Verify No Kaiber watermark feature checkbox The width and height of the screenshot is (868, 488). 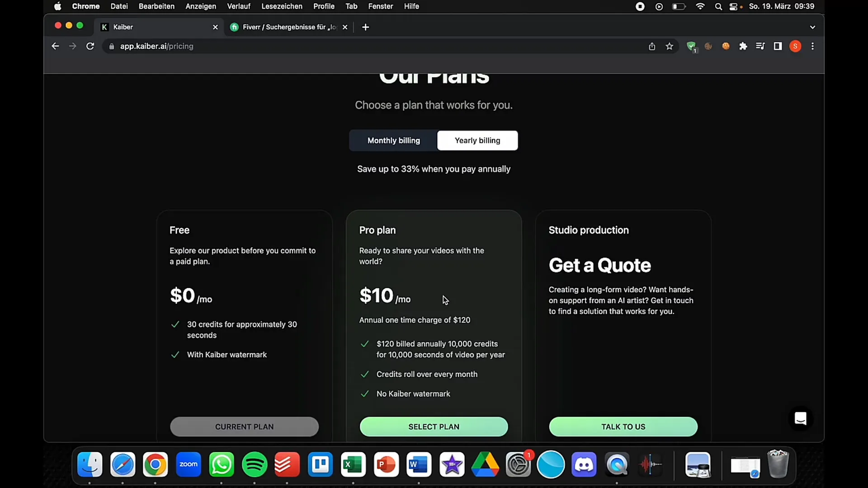pyautogui.click(x=364, y=393)
